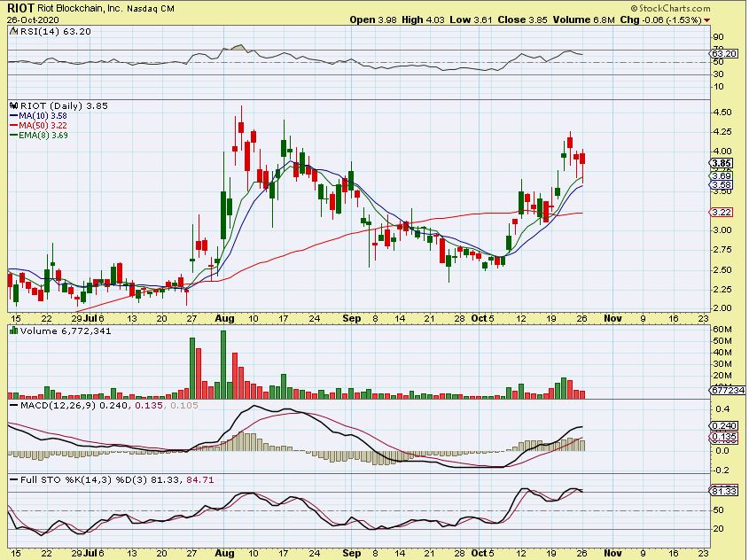
Task: Click the red 0.135 MACD signal value in legend
Action: point(149,405)
